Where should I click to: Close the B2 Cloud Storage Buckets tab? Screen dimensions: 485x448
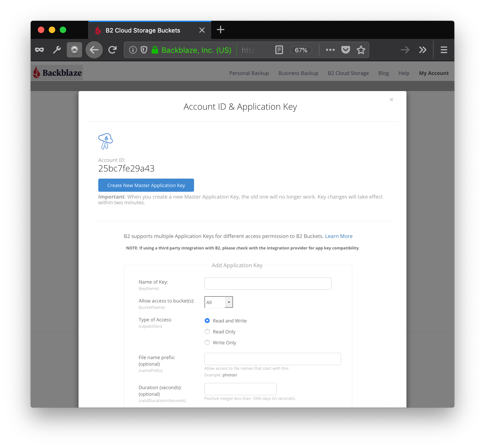(x=202, y=30)
